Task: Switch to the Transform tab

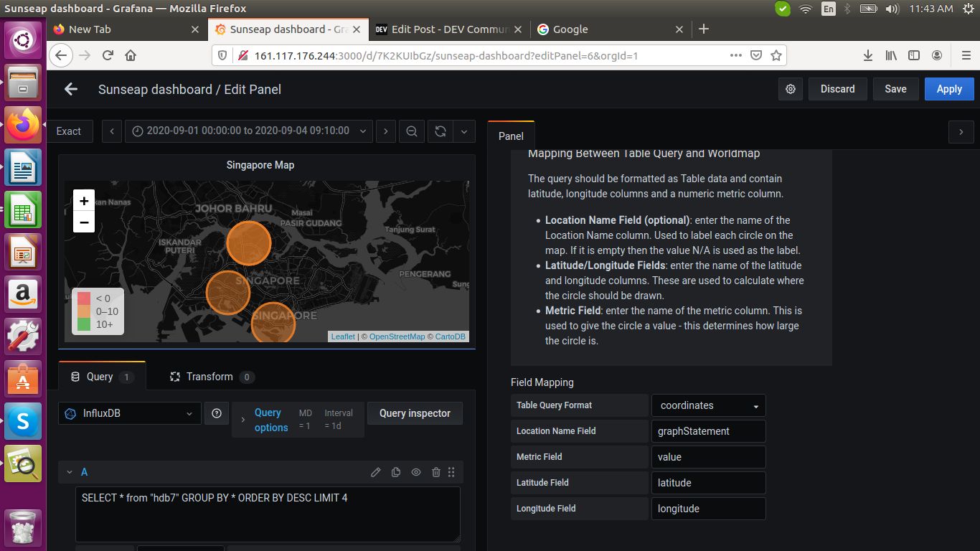Action: 210,377
